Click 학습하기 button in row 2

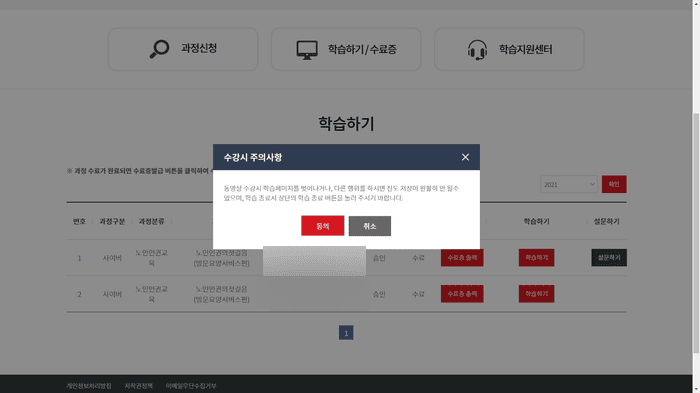[x=536, y=294]
